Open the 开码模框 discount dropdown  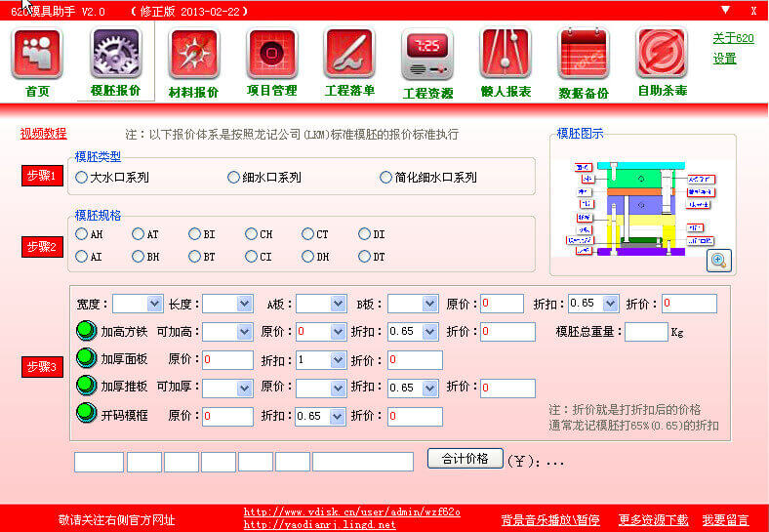337,417
